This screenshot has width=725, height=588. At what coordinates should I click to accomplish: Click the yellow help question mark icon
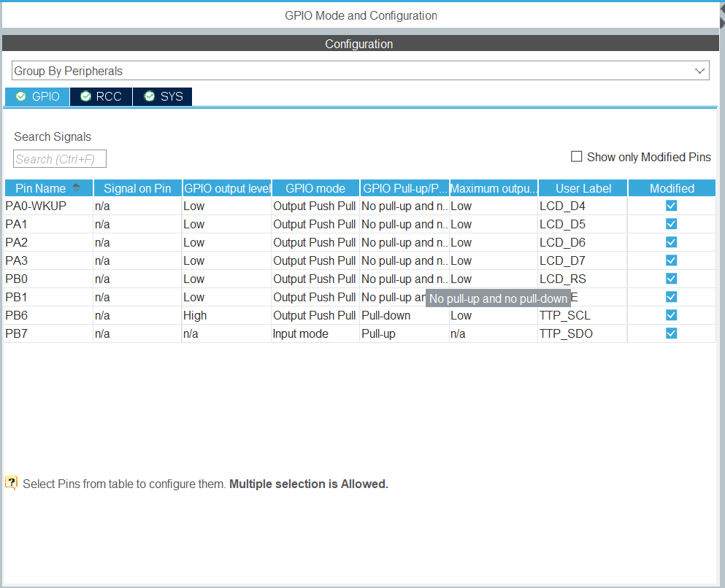coord(11,483)
